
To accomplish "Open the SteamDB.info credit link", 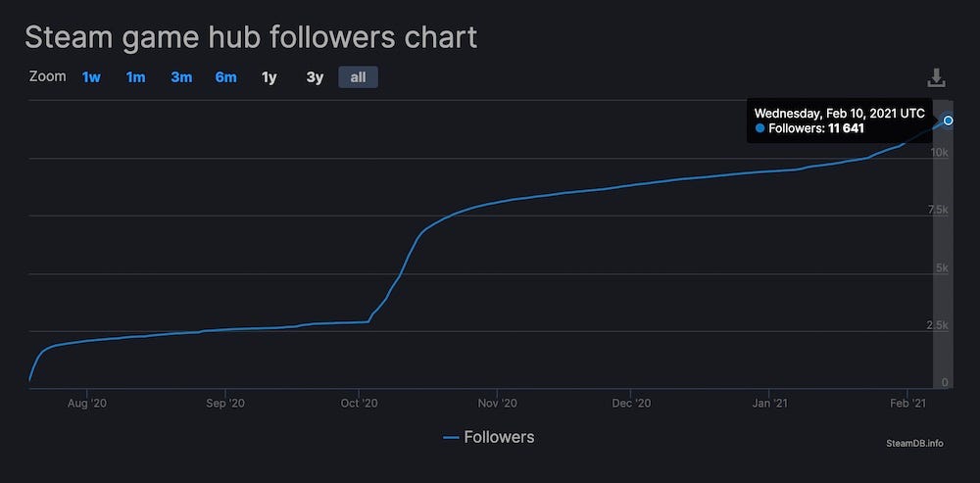I will click(913, 443).
